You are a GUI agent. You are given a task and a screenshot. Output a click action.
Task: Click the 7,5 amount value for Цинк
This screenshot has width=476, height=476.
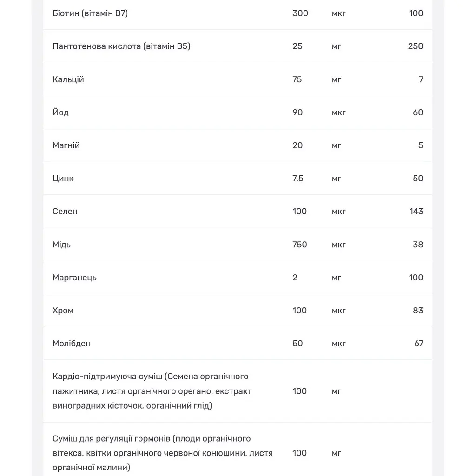click(298, 178)
